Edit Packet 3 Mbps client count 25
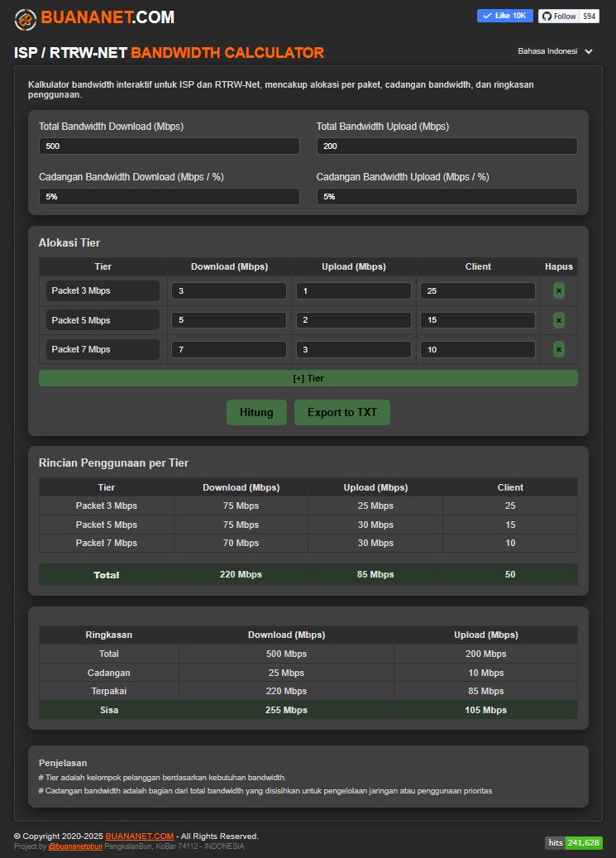Viewport: 616px width, 858px height. (478, 290)
